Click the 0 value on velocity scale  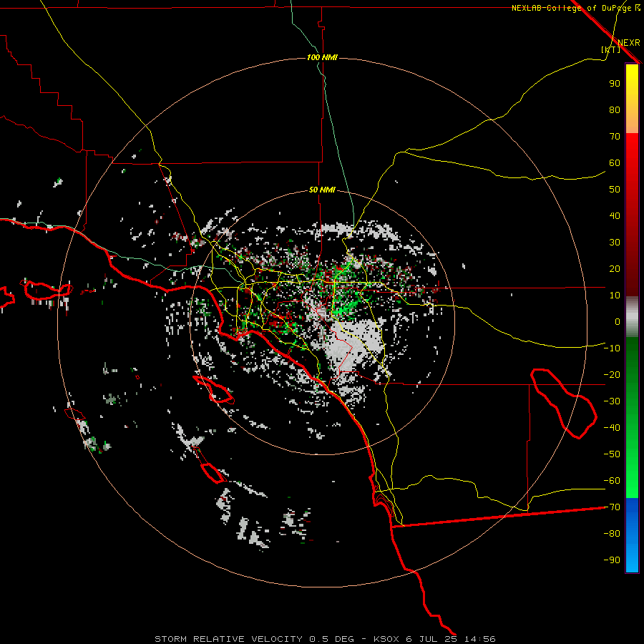[x=618, y=322]
